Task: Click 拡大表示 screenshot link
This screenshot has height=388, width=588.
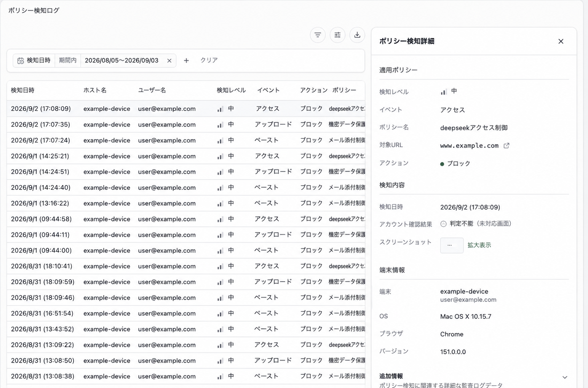Action: click(x=479, y=245)
